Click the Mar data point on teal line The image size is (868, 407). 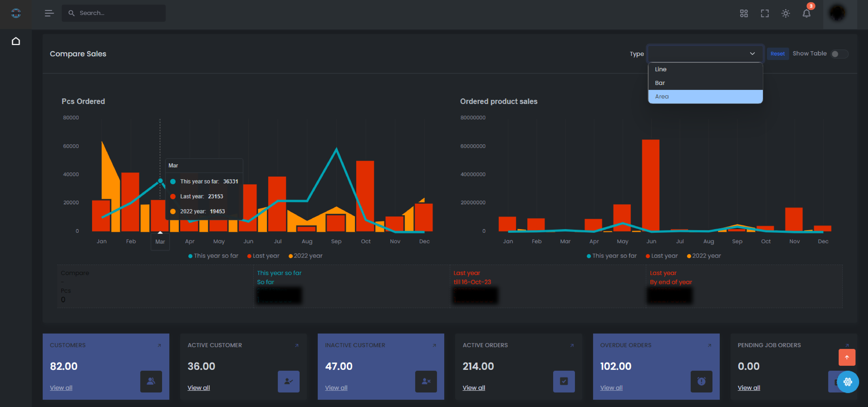point(160,181)
